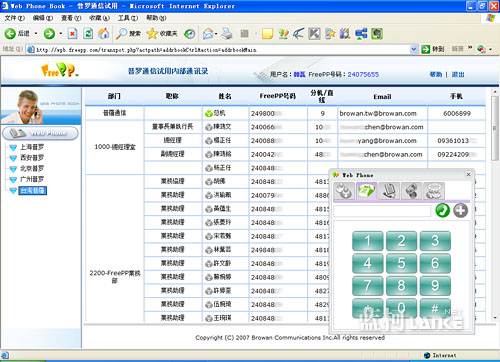500x362 pixels.
Task: Select the fourth branch in sidebar tree
Action: click(32, 179)
